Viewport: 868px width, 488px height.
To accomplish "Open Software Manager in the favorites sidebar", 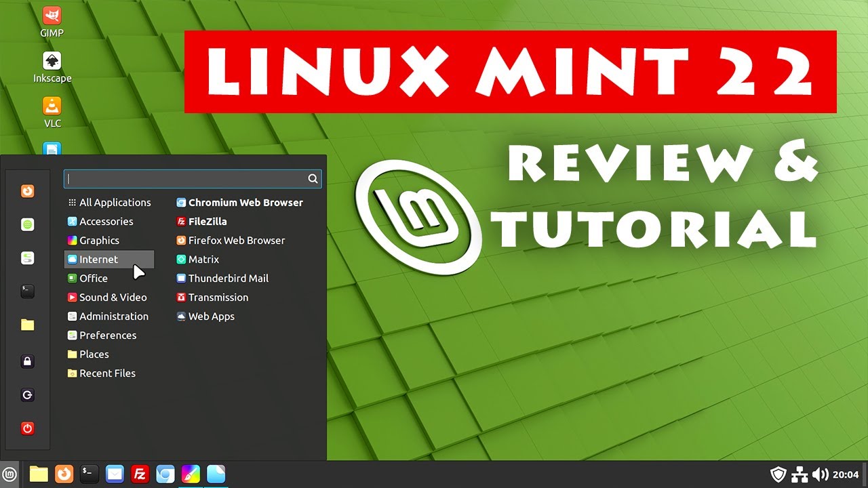I will click(x=27, y=224).
